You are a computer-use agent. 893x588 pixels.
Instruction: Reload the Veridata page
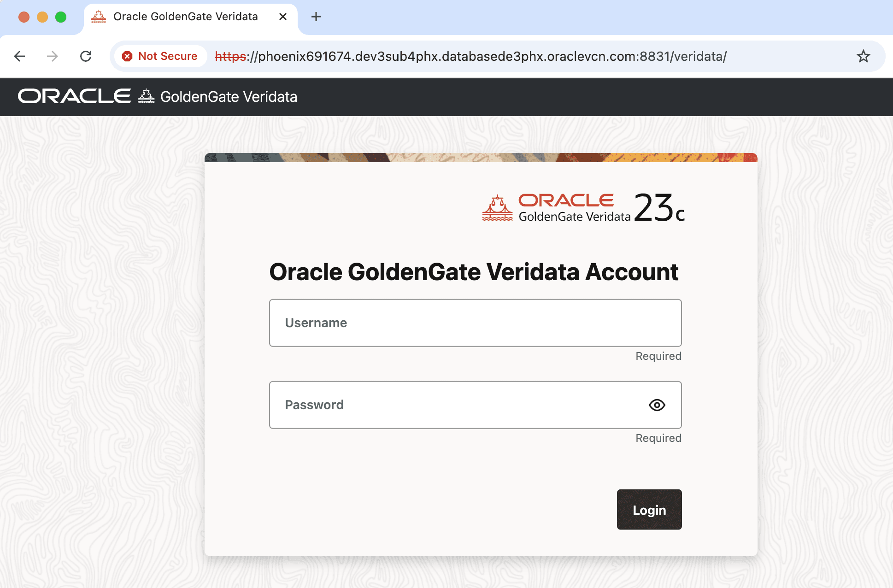86,56
